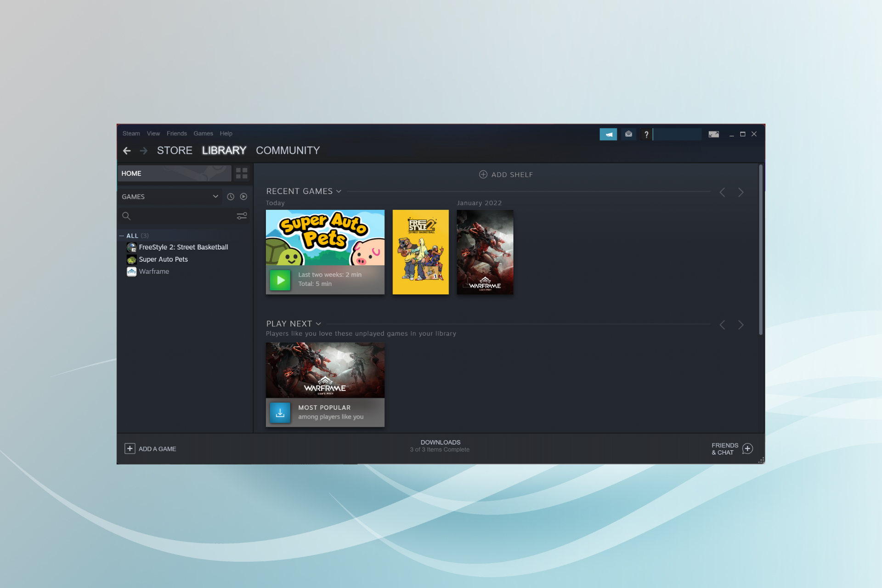Collapse the ALL games category
Screen dimensions: 882x588
coord(122,236)
